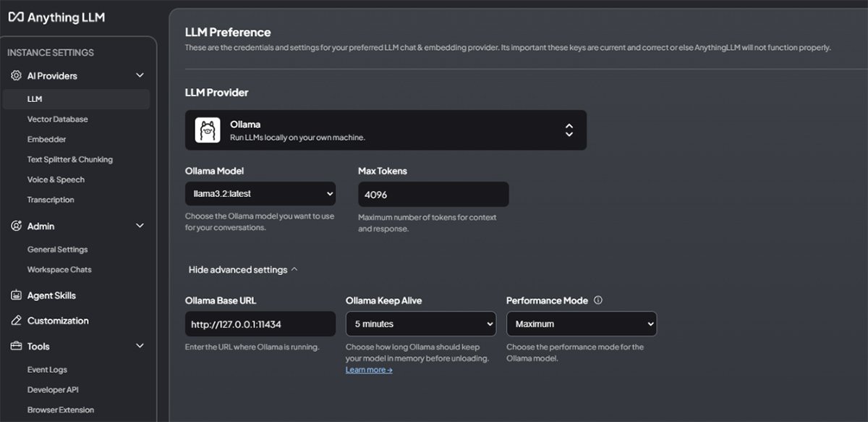
Task: Click the Admin user-gear icon
Action: 16,227
